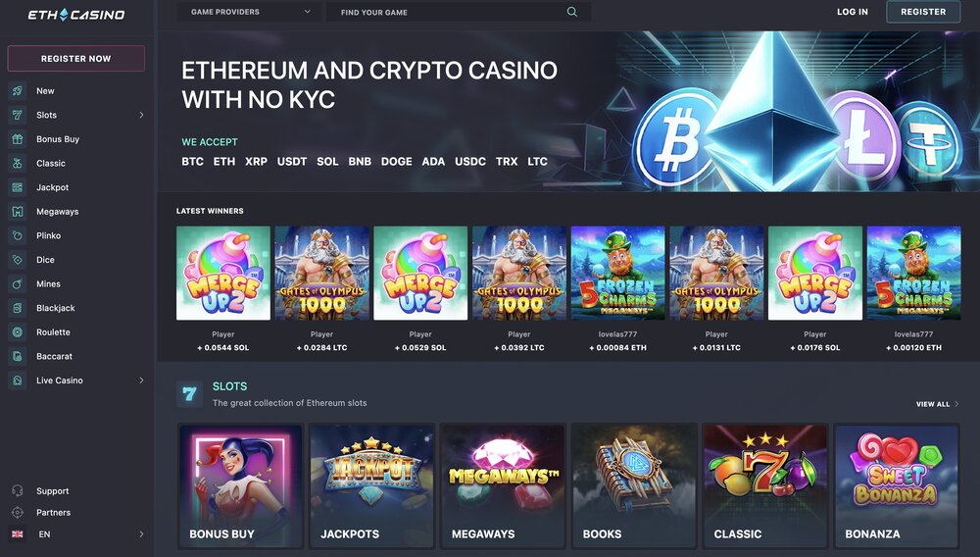Viewport: 980px width, 557px height.
Task: Open the Sweet Bonanza category thumbnail
Action: tap(897, 485)
